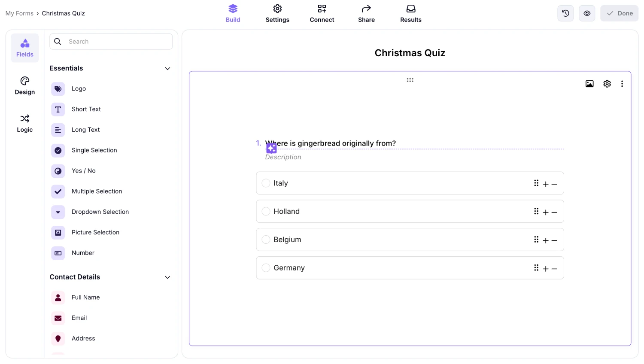Screen dimensions: 644x364
Task: Remove the Belgium answer option
Action: point(554,240)
